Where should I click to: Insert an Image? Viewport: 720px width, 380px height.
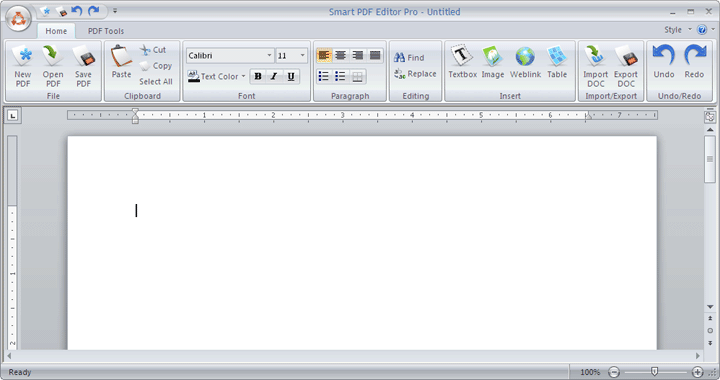click(x=493, y=62)
